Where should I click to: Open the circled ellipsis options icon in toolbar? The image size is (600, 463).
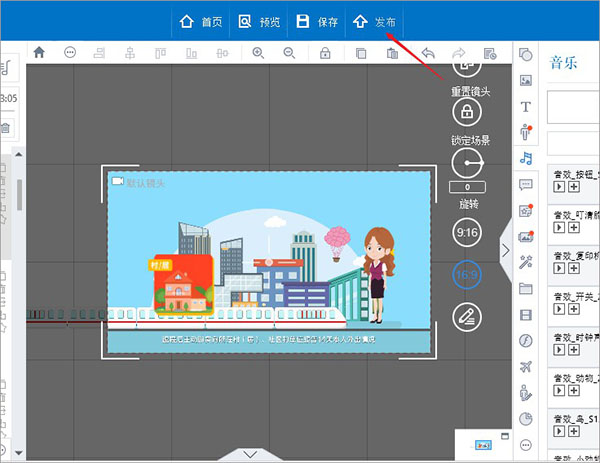pyautogui.click(x=70, y=52)
